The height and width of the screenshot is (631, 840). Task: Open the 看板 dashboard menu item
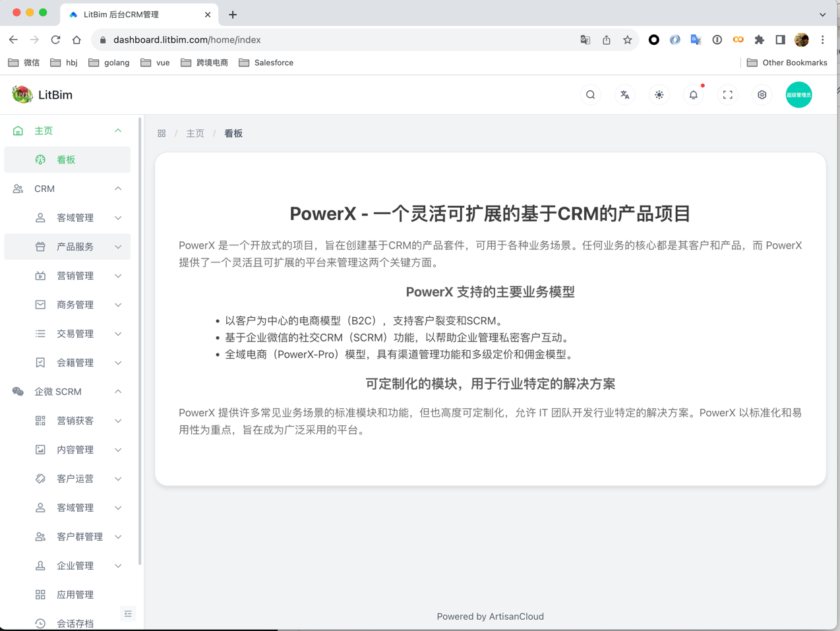pyautogui.click(x=67, y=160)
